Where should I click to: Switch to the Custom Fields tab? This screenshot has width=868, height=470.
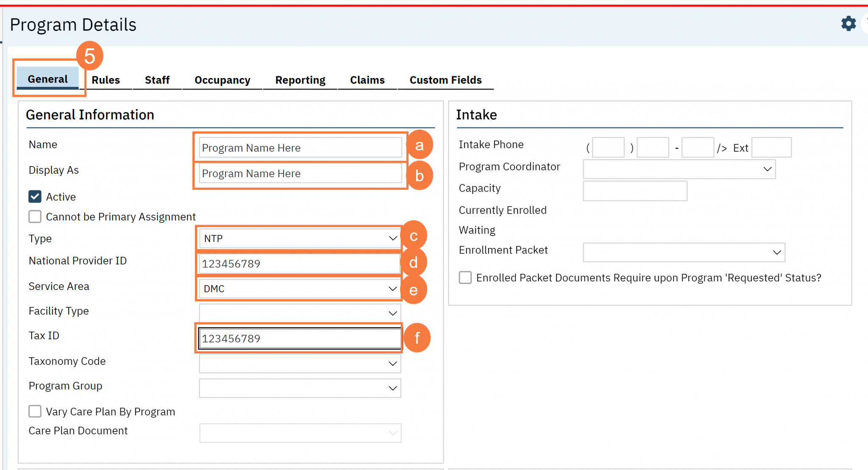pyautogui.click(x=445, y=80)
